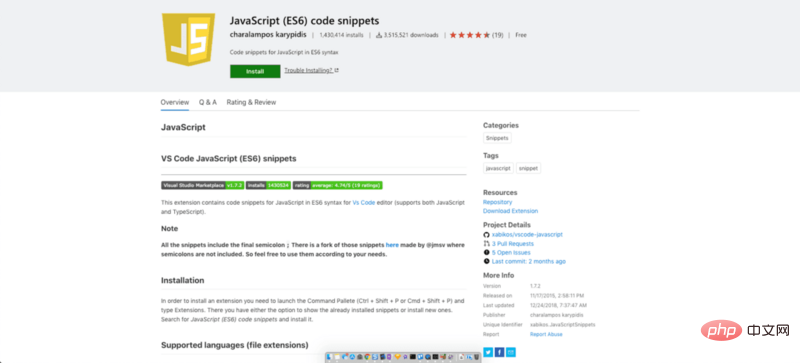800x363 pixels.
Task: Open the Repository resource link
Action: pos(497,202)
